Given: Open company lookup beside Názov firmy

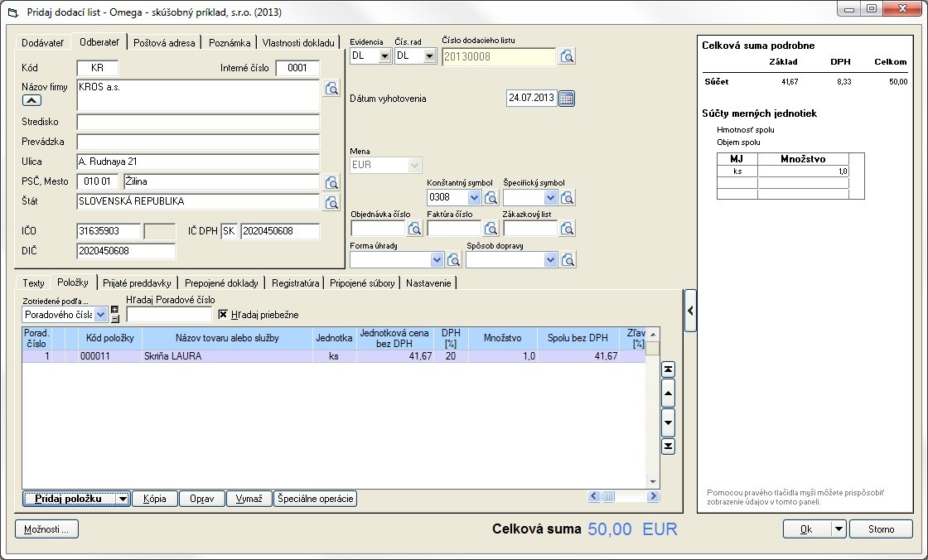Looking at the screenshot, I should [332, 88].
